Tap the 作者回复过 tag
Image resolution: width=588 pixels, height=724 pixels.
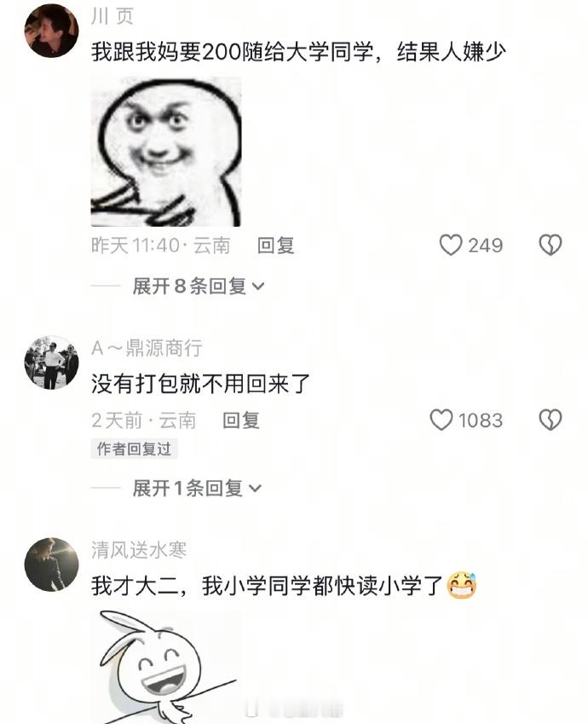pyautogui.click(x=134, y=449)
